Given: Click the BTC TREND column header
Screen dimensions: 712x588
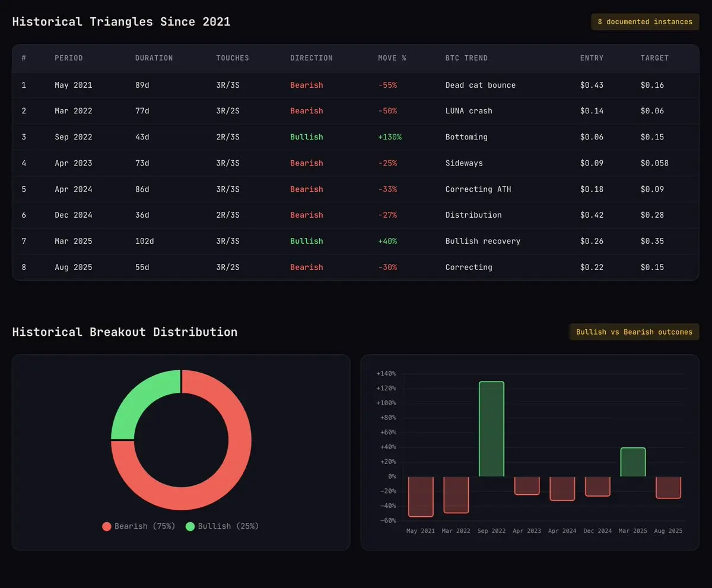Looking at the screenshot, I should pos(466,58).
